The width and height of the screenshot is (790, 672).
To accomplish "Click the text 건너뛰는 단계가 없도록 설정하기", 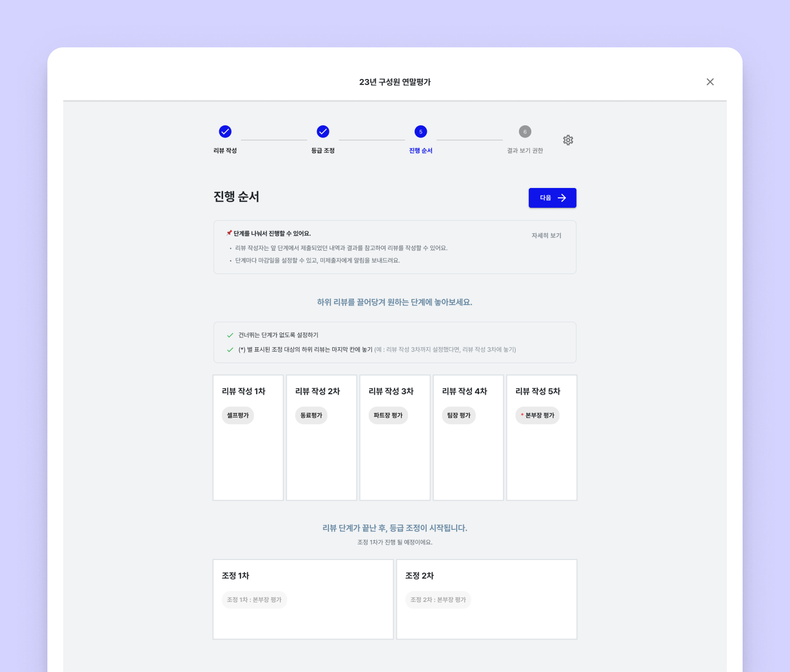I will coord(278,335).
